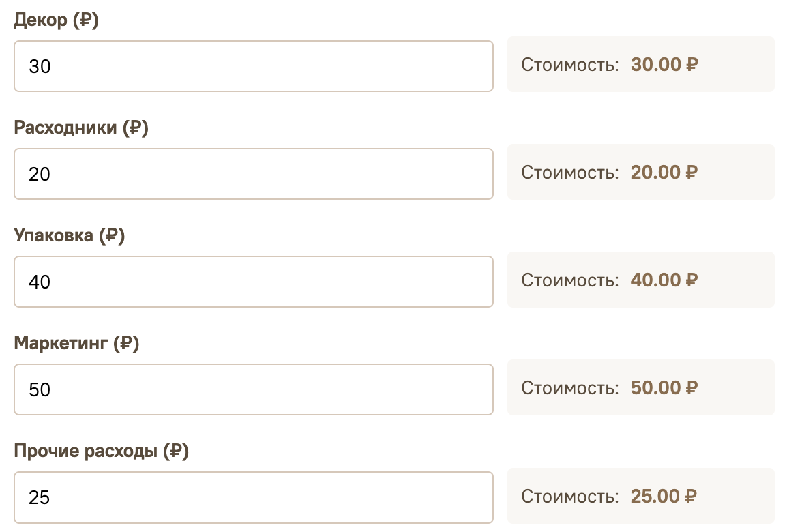Focus the Расходники input field with 20
This screenshot has height=532, width=787.
tap(254, 174)
